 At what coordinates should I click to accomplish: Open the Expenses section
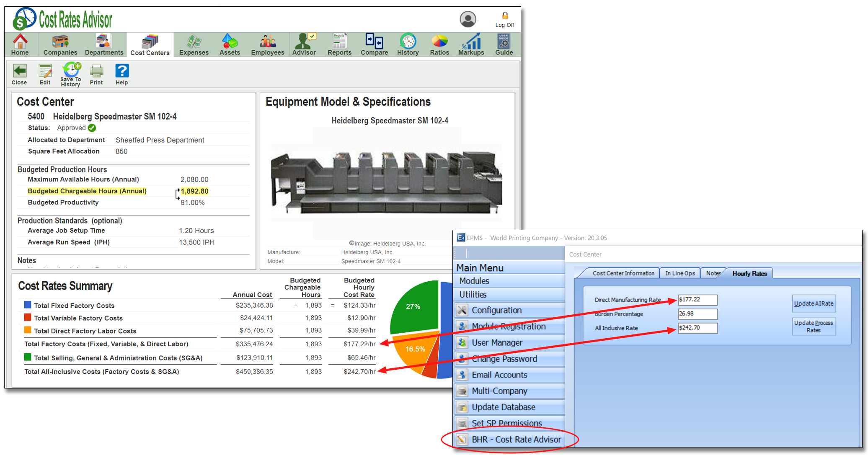(194, 44)
